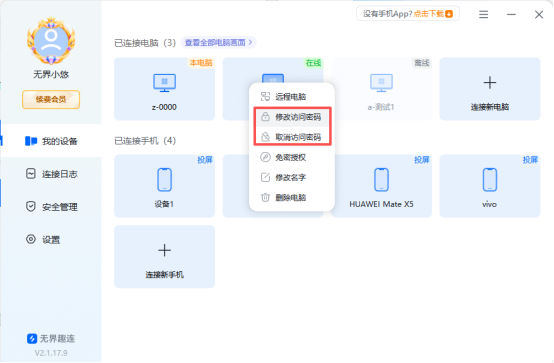Click 投屏 on 设备1 card

pyautogui.click(x=205, y=160)
